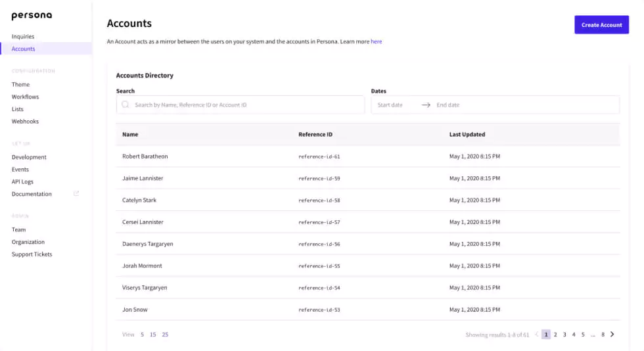Click reference-id-55 cell
This screenshot has width=644, height=351.
pos(319,266)
